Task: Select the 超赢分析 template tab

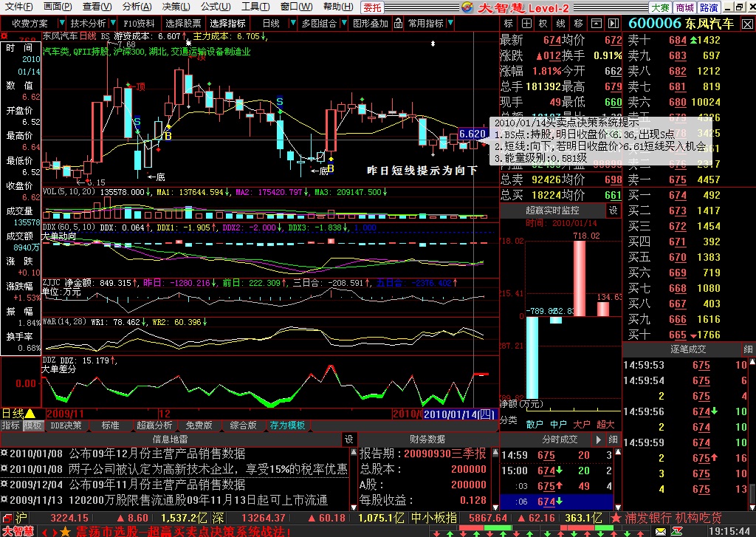Action: pyautogui.click(x=154, y=425)
